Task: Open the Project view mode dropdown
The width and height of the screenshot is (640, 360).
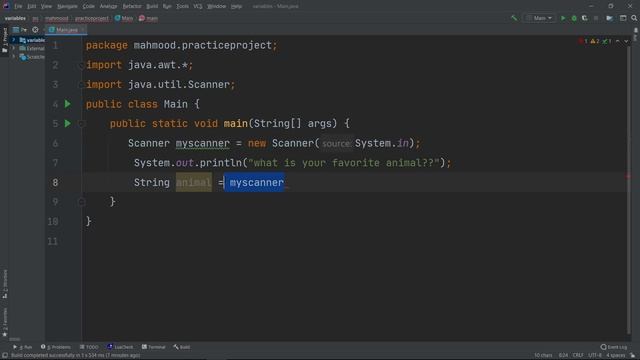Action: [20, 30]
